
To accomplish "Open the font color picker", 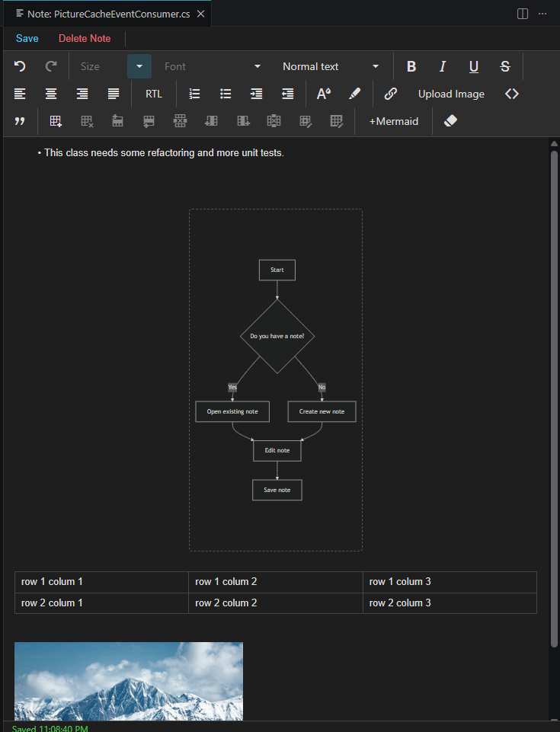I will pyautogui.click(x=324, y=94).
